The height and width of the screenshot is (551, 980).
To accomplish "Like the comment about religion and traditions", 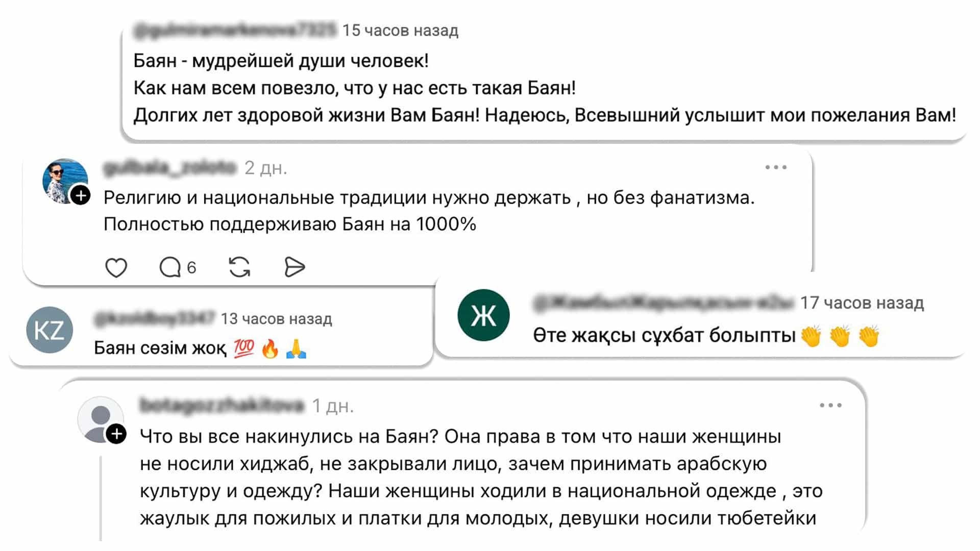I will (x=116, y=267).
